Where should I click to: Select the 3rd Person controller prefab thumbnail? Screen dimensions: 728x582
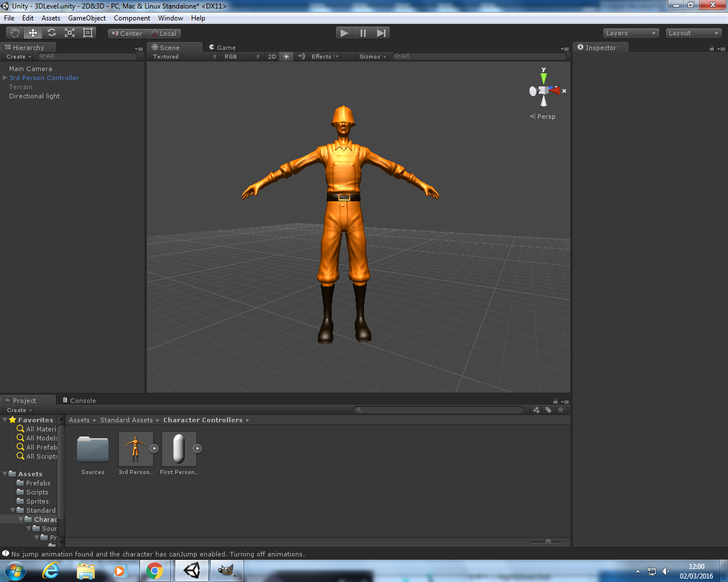tap(135, 449)
